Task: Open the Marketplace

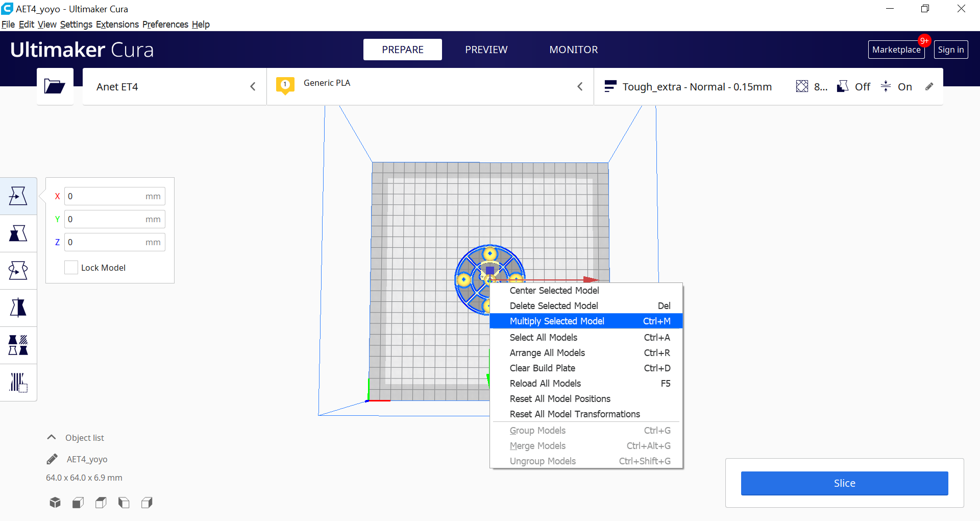Action: (896, 50)
